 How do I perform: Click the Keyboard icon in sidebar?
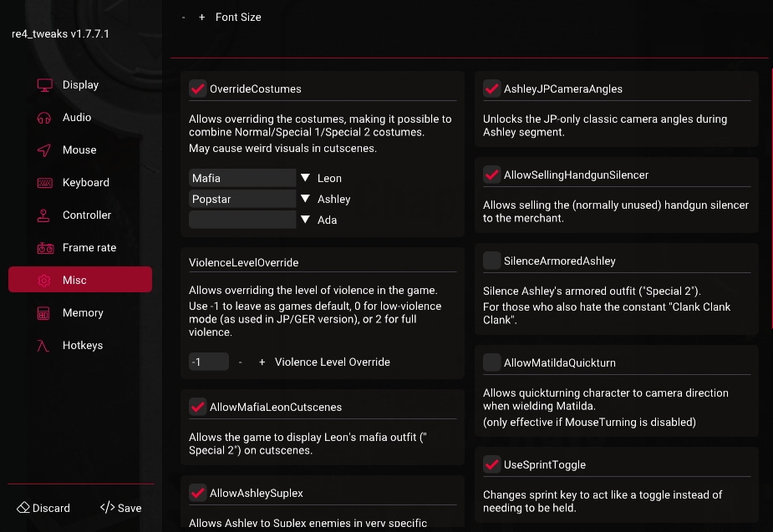45,183
